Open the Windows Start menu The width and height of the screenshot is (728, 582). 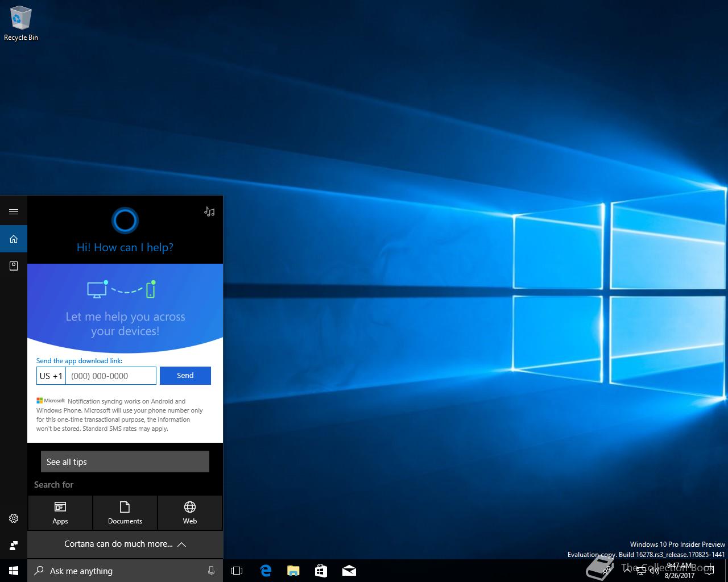[14, 571]
